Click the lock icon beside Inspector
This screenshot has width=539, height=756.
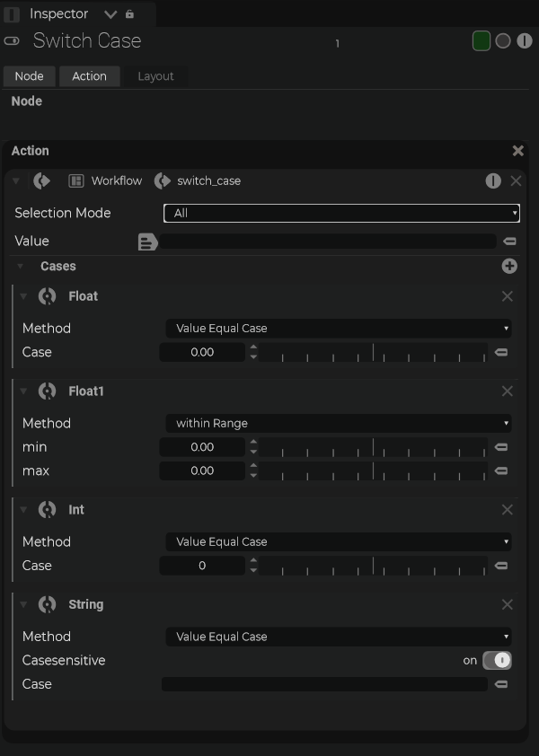pos(129,14)
